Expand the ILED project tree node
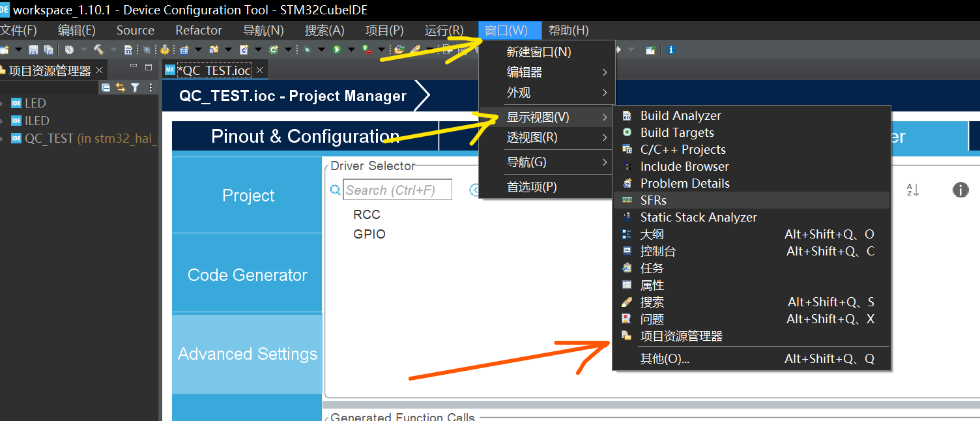 pos(2,121)
